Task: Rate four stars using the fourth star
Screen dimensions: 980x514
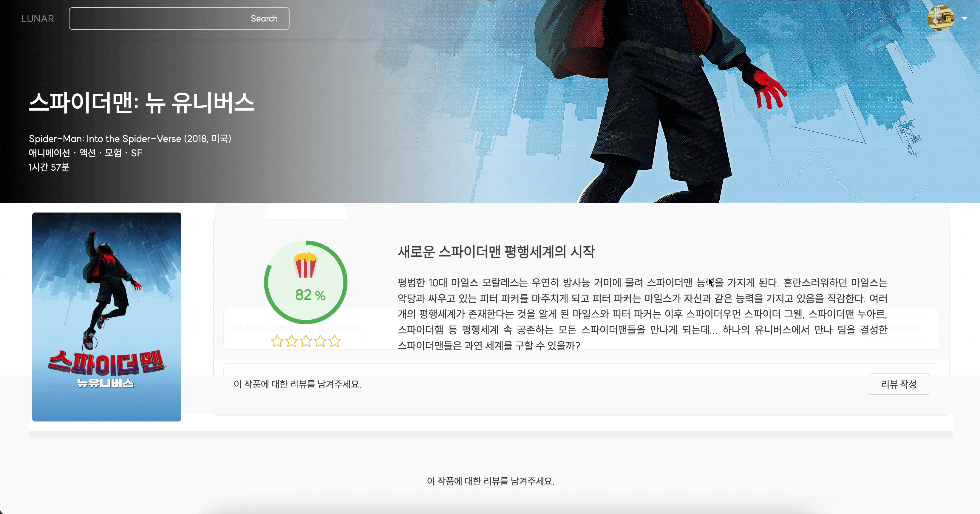Action: click(x=320, y=341)
